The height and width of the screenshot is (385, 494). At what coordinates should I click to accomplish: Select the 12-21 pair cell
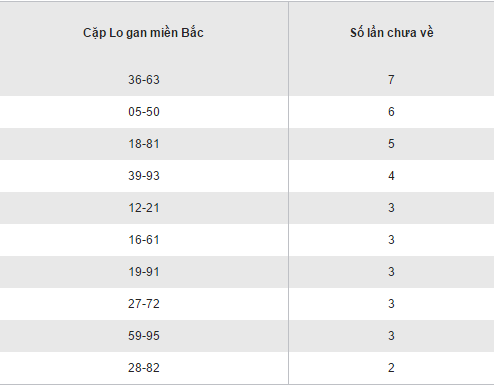point(144,208)
